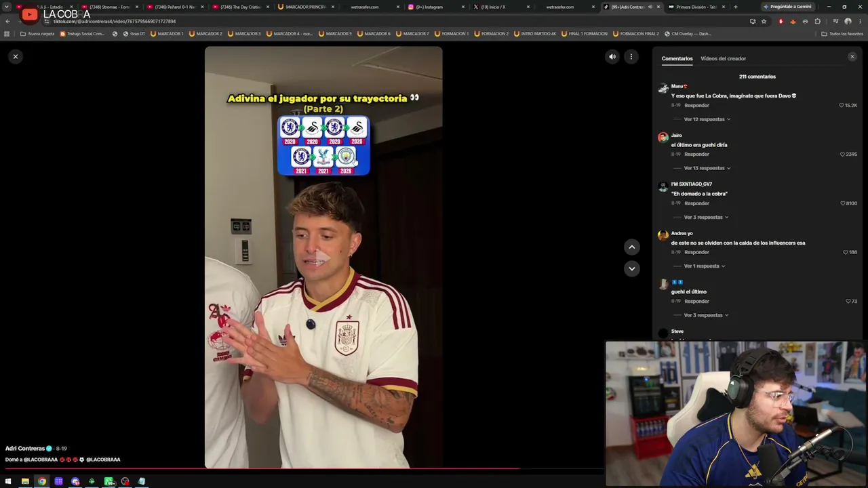Reply to Jairo's comment via Responder
The image size is (868, 488).
tap(696, 155)
